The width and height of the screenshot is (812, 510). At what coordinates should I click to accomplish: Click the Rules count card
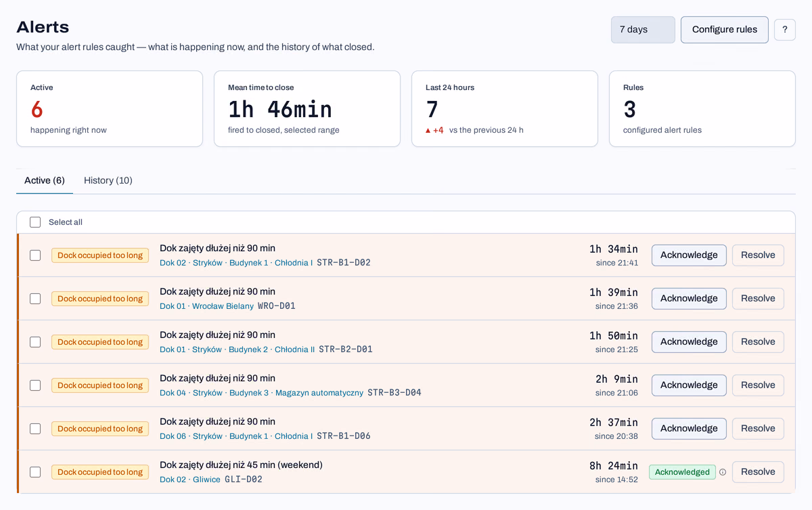tap(702, 108)
